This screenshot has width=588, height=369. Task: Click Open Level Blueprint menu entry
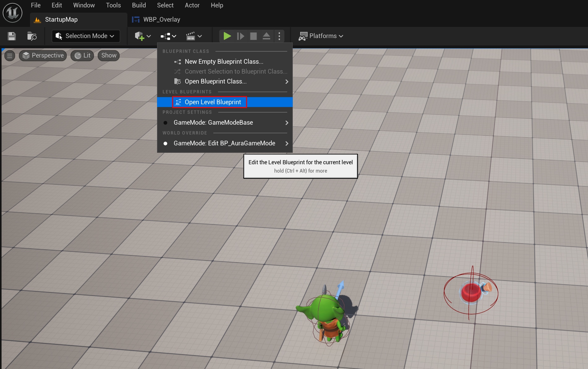225,102
